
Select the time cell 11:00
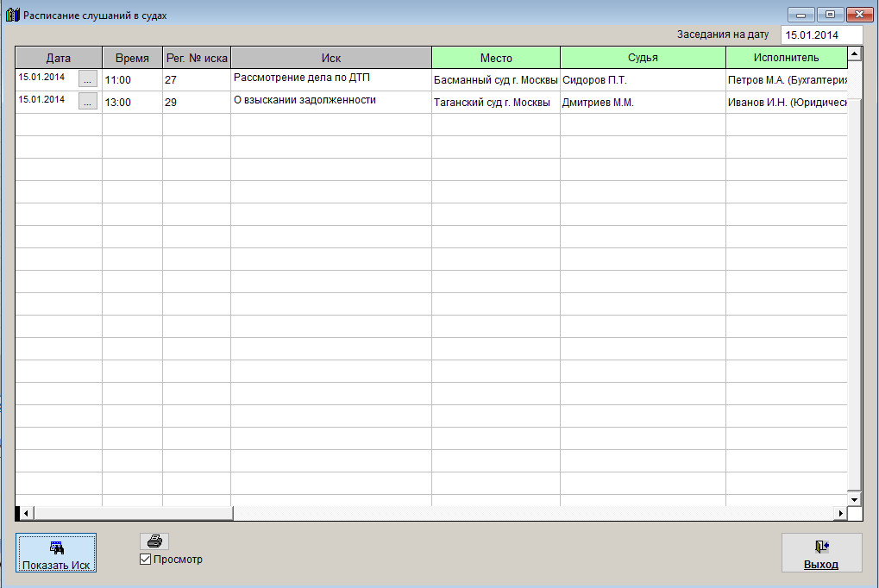coord(132,79)
